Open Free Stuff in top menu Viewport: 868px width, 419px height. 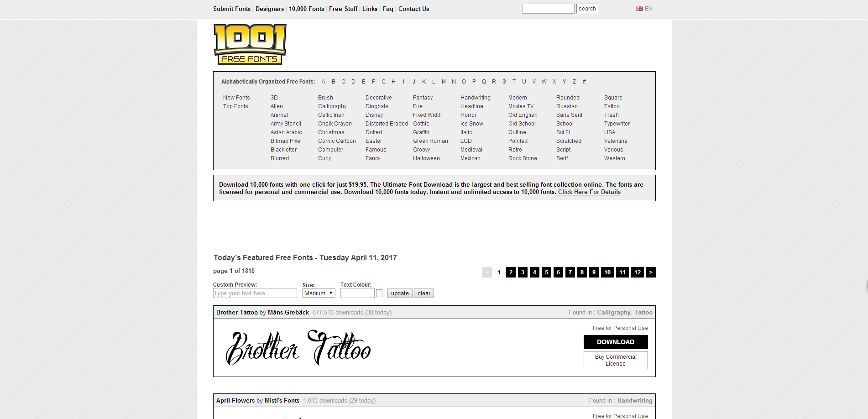[x=343, y=9]
